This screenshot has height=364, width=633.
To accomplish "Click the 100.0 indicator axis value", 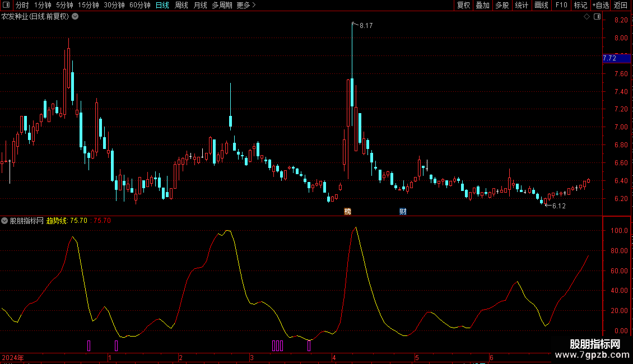I will (619, 231).
